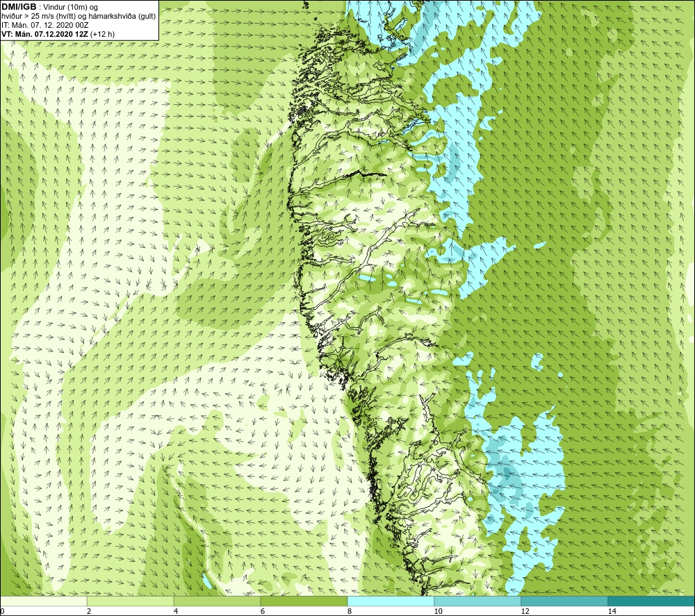Click the '14' label on the color scale

pyautogui.click(x=612, y=611)
